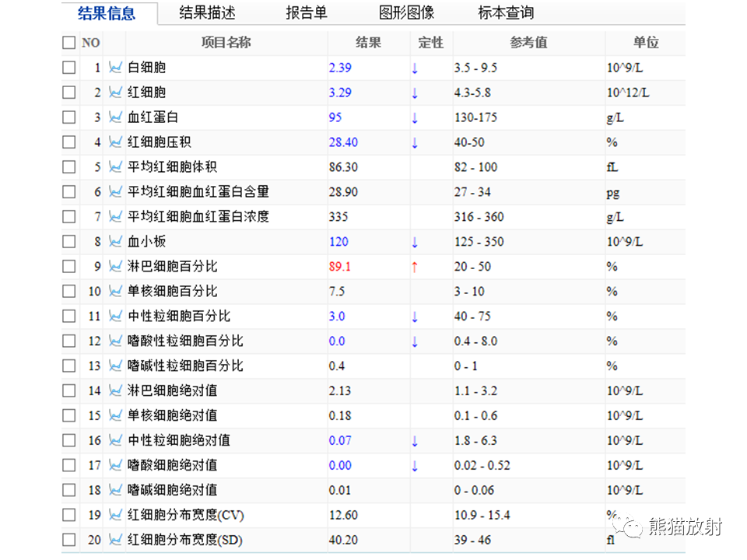Open trend chart icon for 血小板

[x=115, y=241]
